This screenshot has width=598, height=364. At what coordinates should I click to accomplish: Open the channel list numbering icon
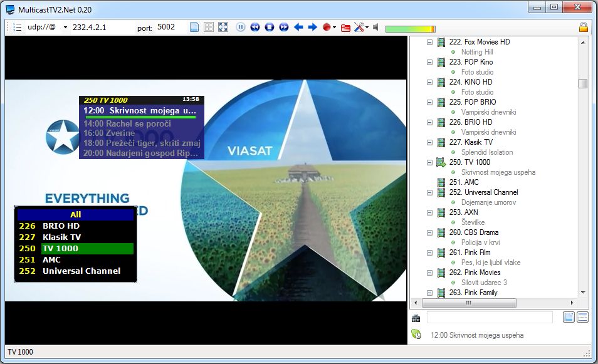[17, 27]
